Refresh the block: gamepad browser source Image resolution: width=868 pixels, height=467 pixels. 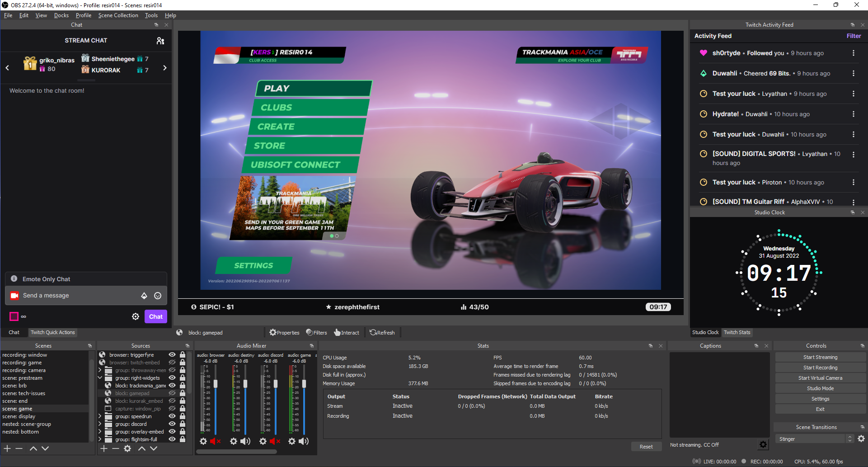pyautogui.click(x=382, y=333)
